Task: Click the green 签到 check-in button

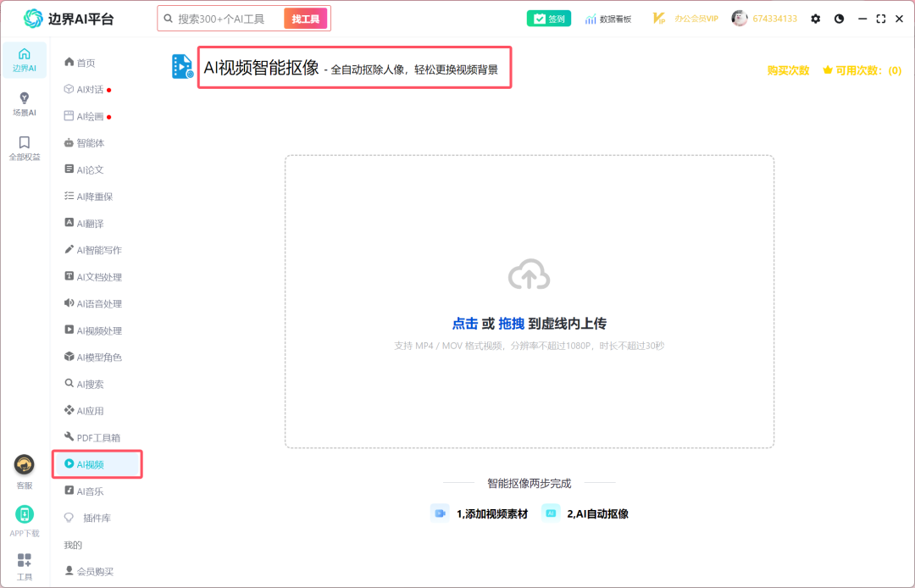Action: point(548,19)
